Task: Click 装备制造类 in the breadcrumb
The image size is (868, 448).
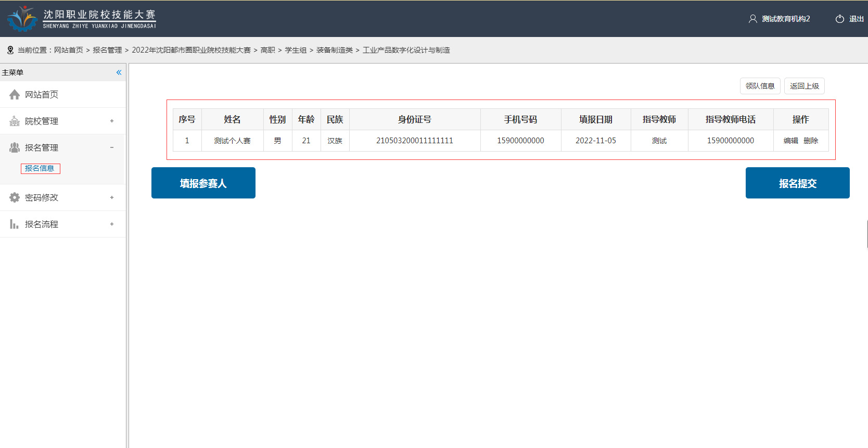Action: (x=335, y=50)
